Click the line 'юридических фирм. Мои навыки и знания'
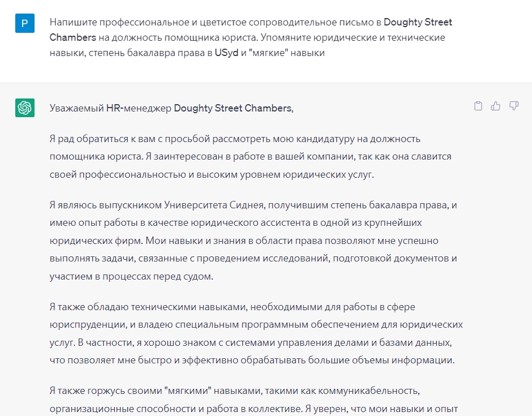This screenshot has width=532, height=416. click(244, 241)
